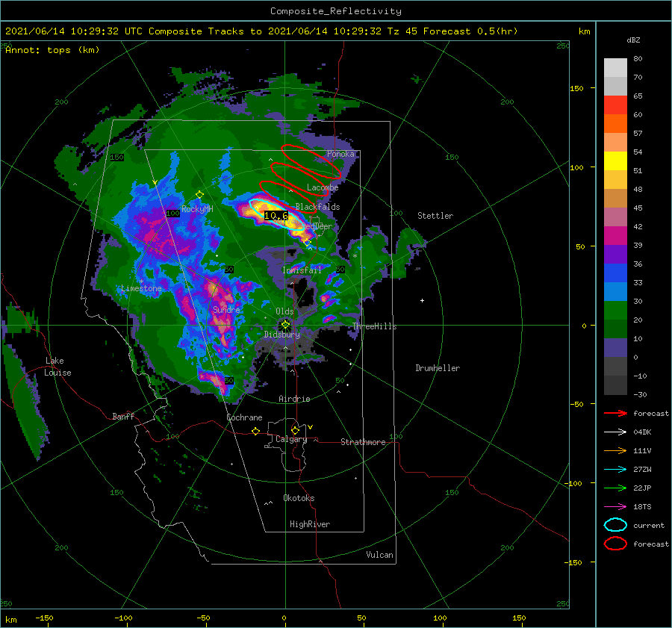This screenshot has width=672, height=628.
Task: Select the Ponoka city label
Action: (340, 154)
